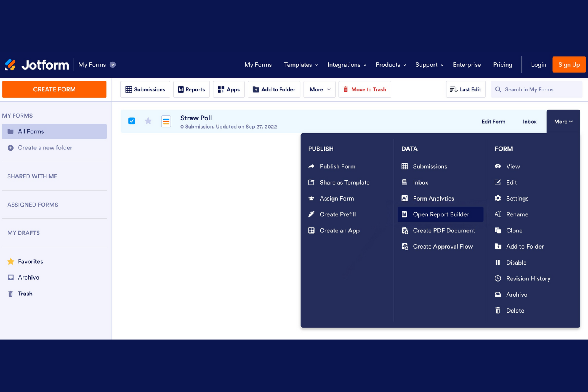Click the View eye icon
This screenshot has height=392, width=588.
(498, 166)
